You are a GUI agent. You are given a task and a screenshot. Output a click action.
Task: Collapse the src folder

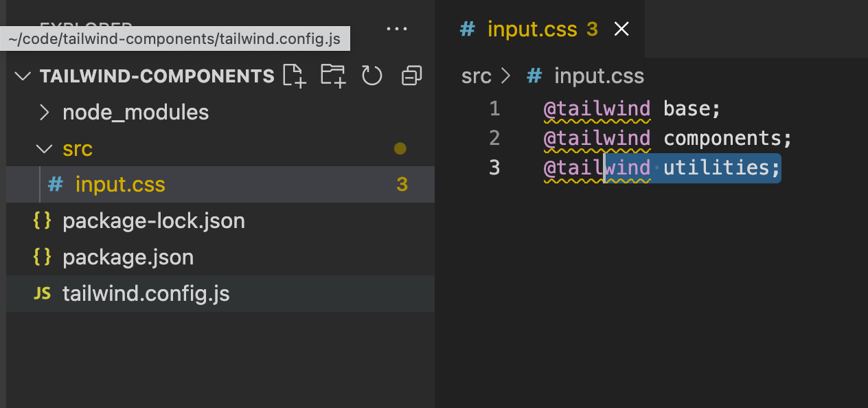[x=44, y=148]
